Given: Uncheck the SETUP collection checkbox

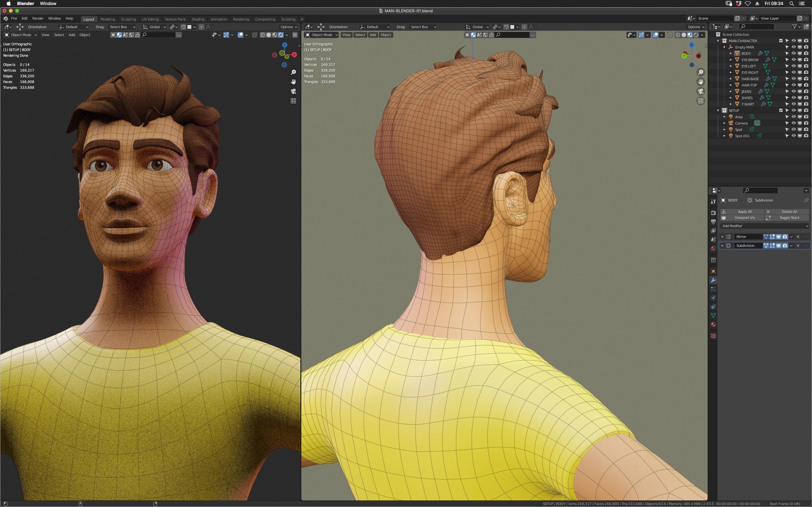Looking at the screenshot, I should 781,110.
